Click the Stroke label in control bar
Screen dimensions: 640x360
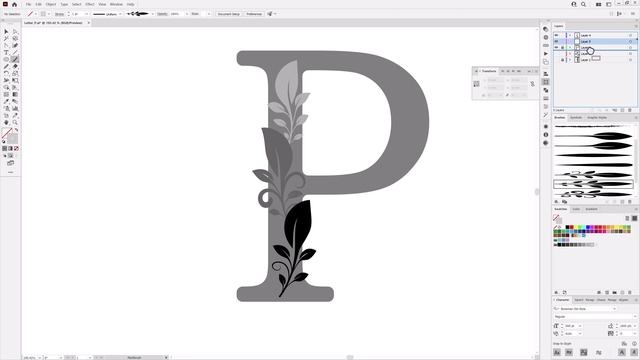59,14
